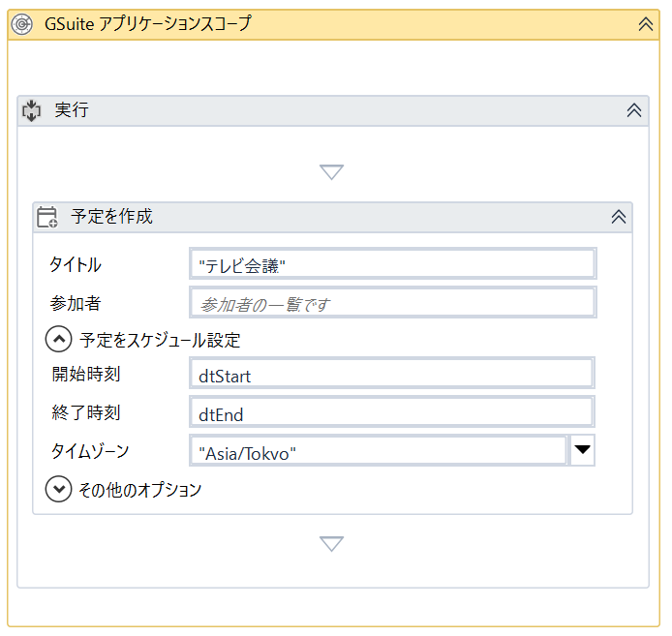
Task: Click the 参加者 input field
Action: coord(392,303)
